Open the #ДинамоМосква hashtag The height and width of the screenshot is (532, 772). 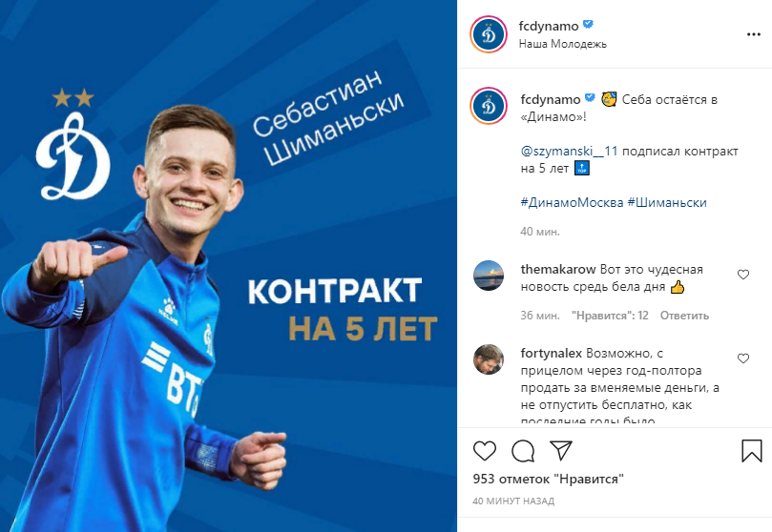point(572,202)
